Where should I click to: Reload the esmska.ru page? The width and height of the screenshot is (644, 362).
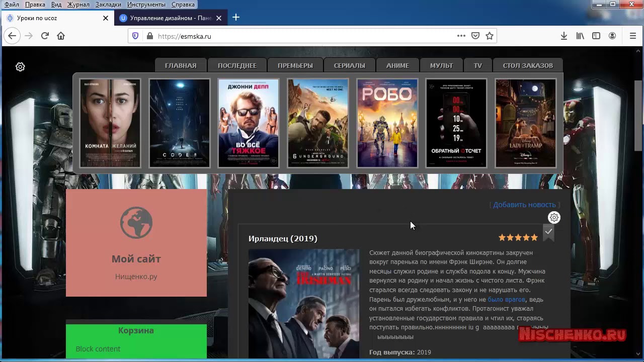(x=45, y=36)
